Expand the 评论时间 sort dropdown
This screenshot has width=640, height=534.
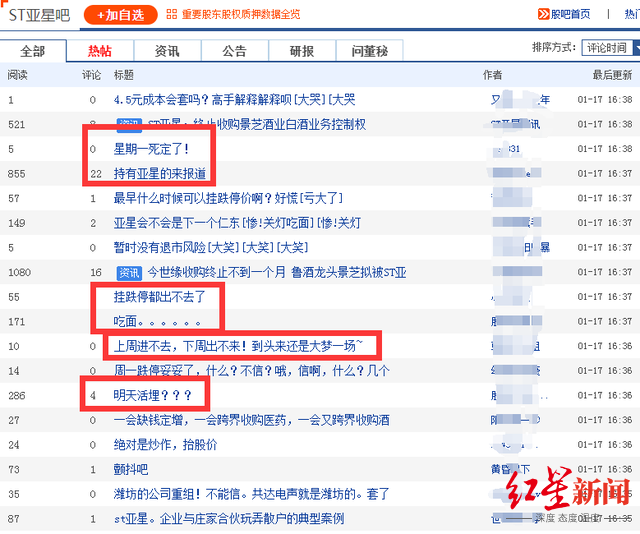click(611, 48)
